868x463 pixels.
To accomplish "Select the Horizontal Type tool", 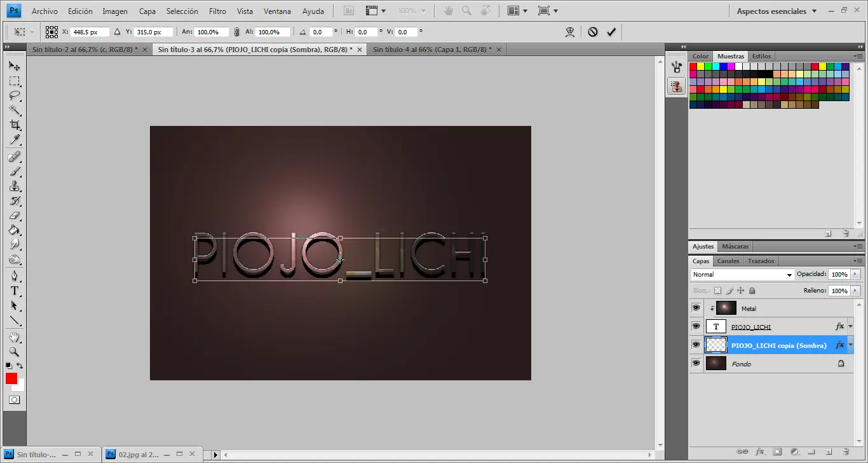I will [14, 291].
